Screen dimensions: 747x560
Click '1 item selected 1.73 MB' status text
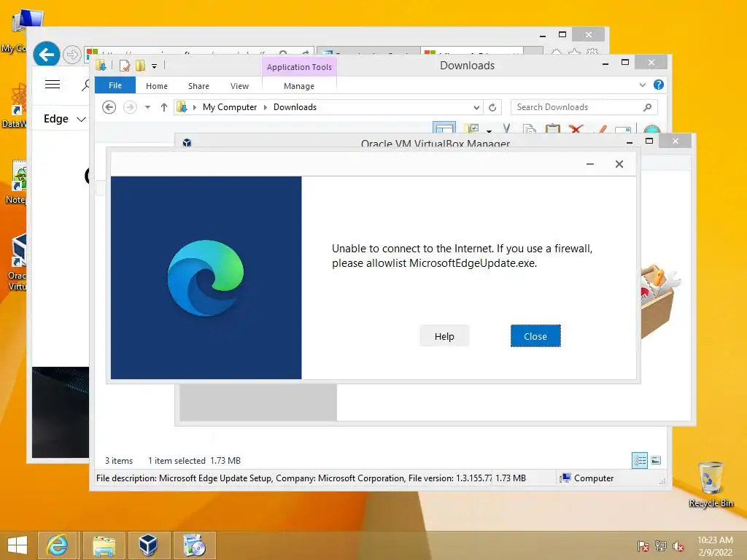coord(194,461)
